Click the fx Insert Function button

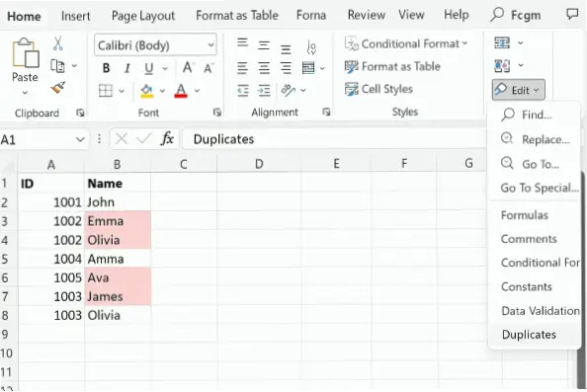pyautogui.click(x=167, y=139)
